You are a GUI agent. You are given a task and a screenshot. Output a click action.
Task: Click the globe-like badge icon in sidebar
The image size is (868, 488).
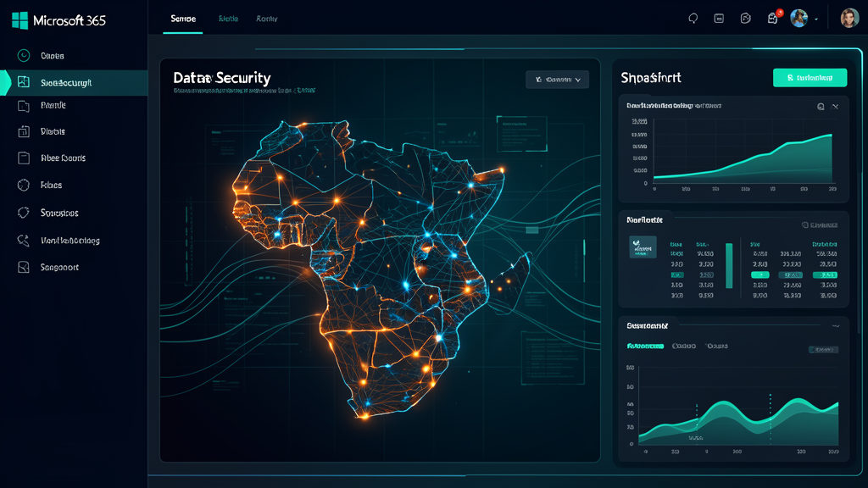(23, 186)
